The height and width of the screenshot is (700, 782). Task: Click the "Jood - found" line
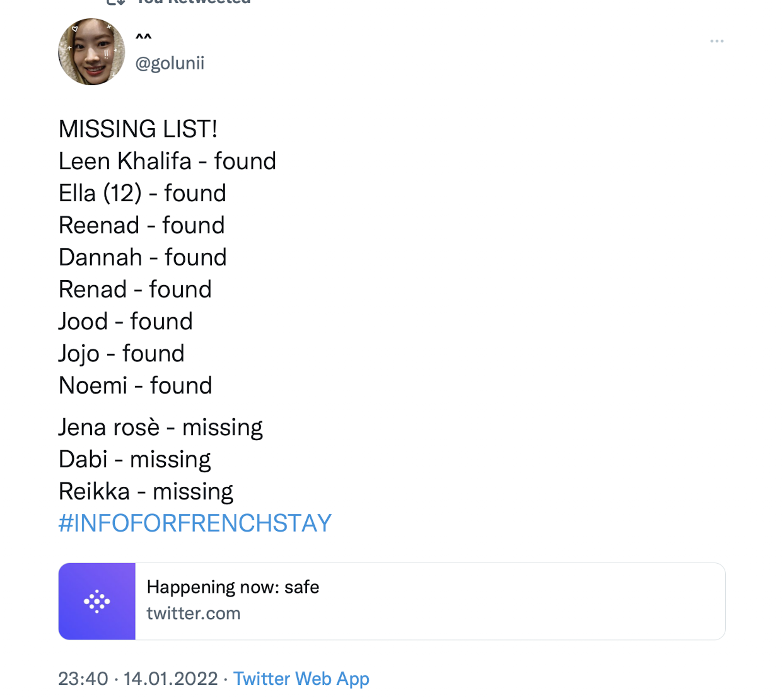(x=125, y=322)
